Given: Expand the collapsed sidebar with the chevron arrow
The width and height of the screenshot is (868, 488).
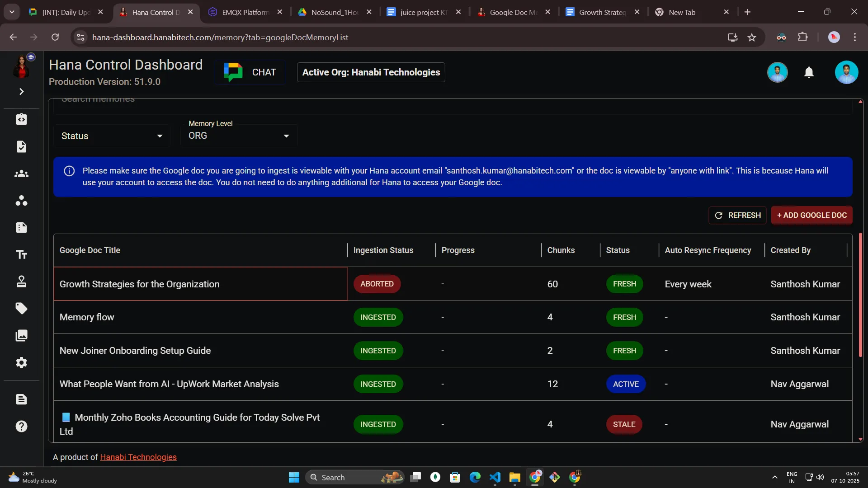Looking at the screenshot, I should pyautogui.click(x=21, y=91).
